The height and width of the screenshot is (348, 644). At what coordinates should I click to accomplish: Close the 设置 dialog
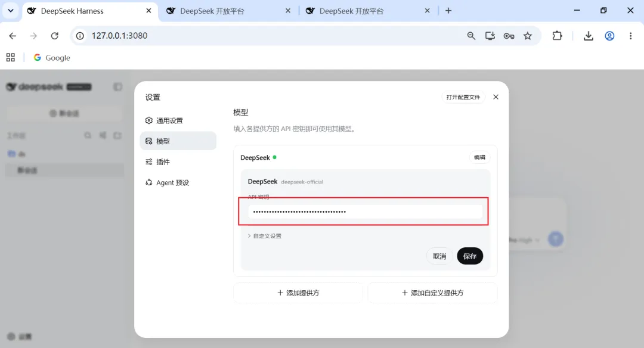pyautogui.click(x=496, y=97)
